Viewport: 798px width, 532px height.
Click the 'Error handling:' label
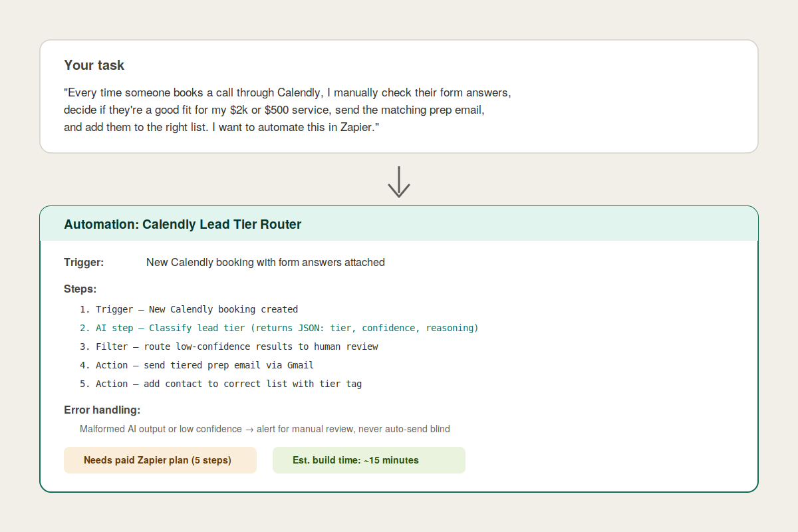coord(102,410)
